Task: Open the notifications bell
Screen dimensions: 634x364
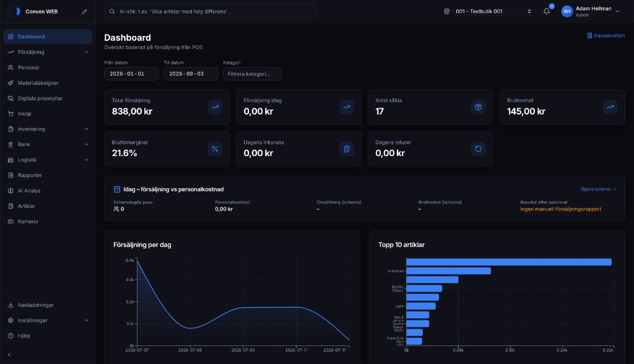Action: tap(547, 11)
